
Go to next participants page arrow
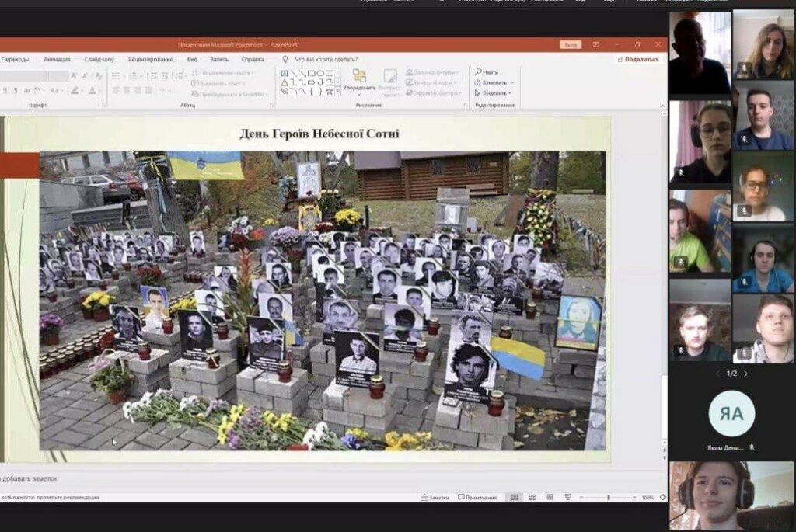(745, 374)
